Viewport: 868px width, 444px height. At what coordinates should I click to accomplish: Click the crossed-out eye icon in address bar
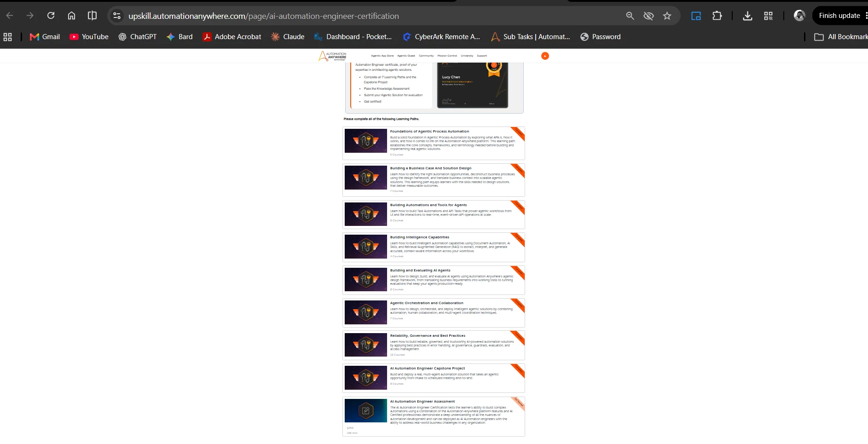pos(648,16)
